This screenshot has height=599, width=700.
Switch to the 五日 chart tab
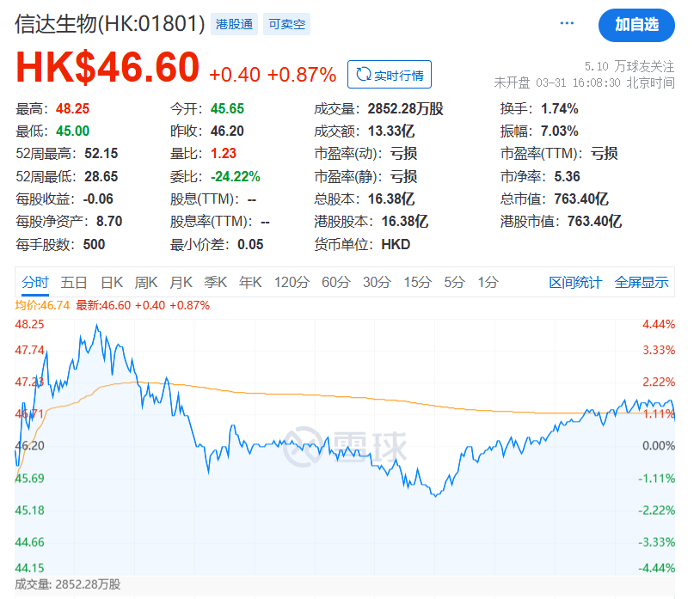pyautogui.click(x=74, y=283)
